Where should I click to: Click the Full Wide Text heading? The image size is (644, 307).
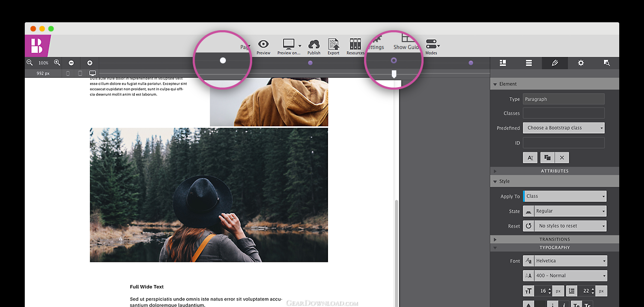click(x=147, y=287)
